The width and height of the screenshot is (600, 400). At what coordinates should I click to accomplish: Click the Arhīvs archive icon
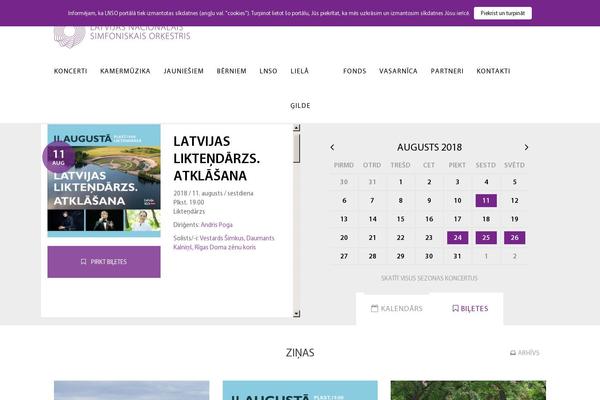click(x=513, y=353)
